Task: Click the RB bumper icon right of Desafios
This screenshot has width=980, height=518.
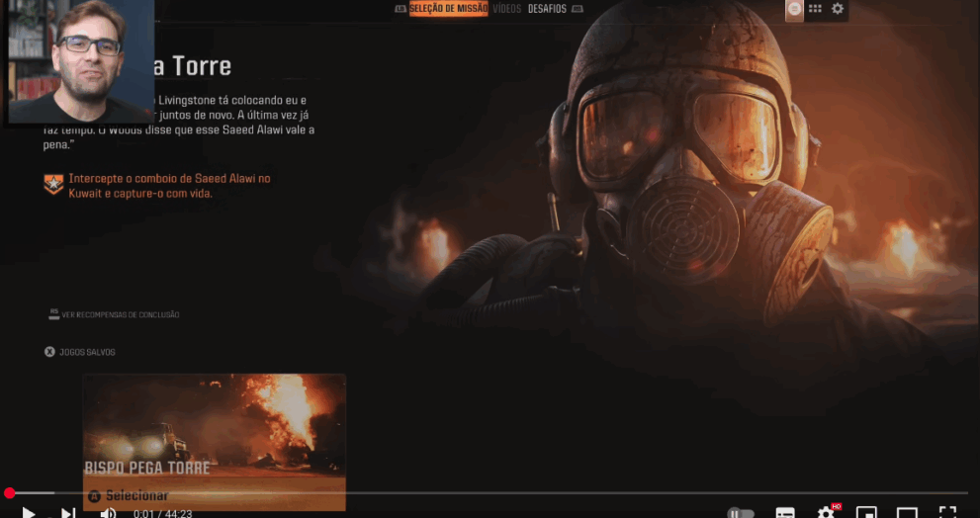Action: tap(578, 9)
